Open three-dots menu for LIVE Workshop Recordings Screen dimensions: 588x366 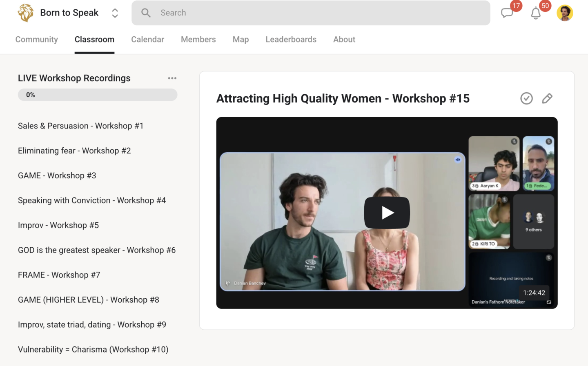pos(172,78)
